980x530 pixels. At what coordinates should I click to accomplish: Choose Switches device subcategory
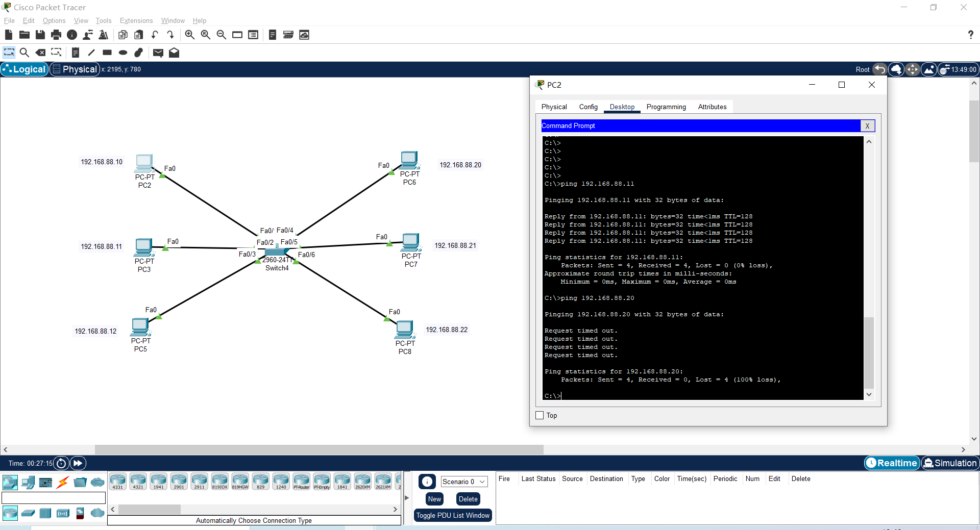click(28, 513)
